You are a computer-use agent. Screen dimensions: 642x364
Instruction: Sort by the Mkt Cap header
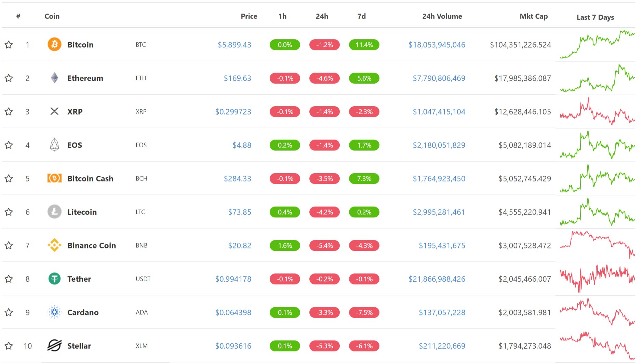pyautogui.click(x=534, y=16)
